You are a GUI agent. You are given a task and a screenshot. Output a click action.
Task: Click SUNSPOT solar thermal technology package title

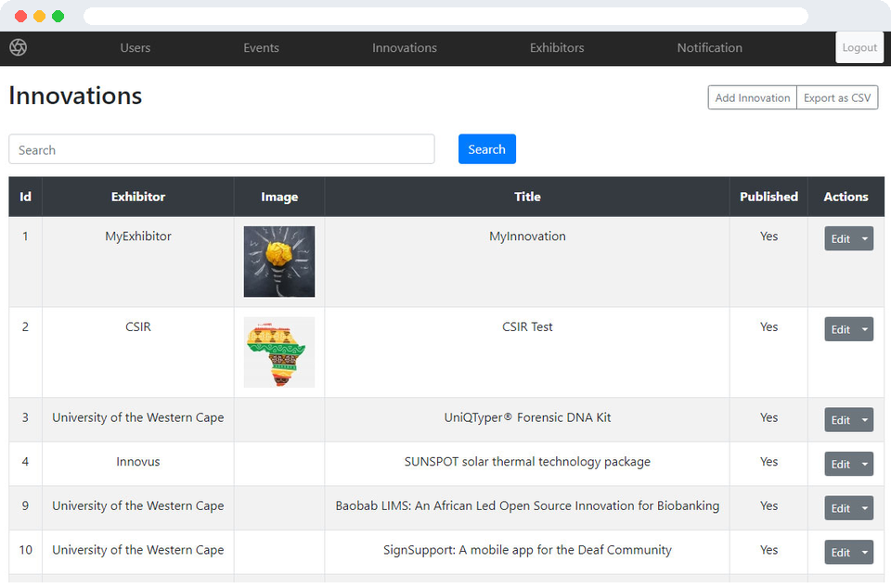tap(527, 462)
